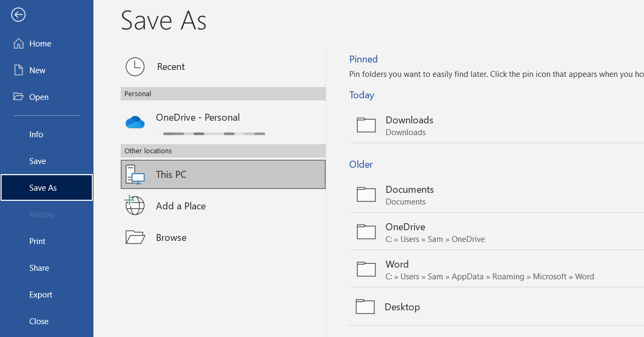The image size is (644, 337).
Task: Click the back arrow icon
Action: 19,15
